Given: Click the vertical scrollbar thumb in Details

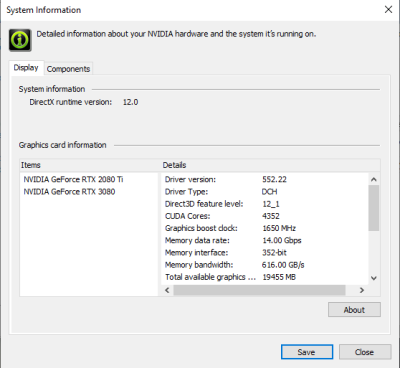Looking at the screenshot, I should (374, 208).
